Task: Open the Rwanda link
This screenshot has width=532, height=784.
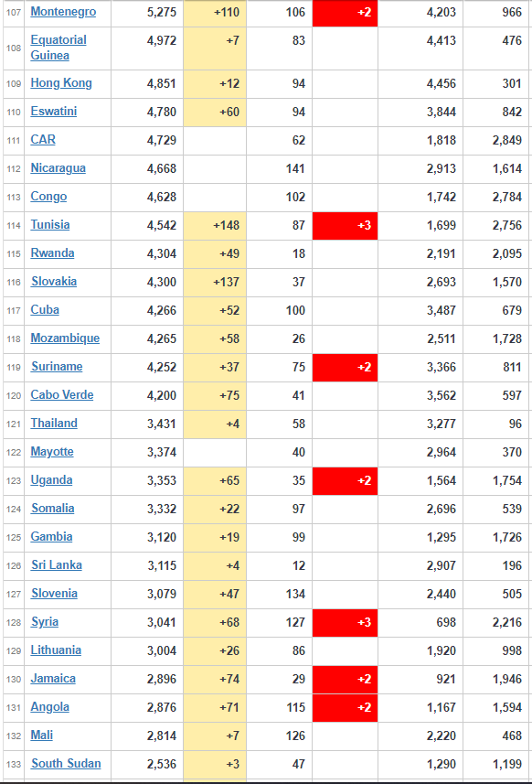Action: coord(52,253)
